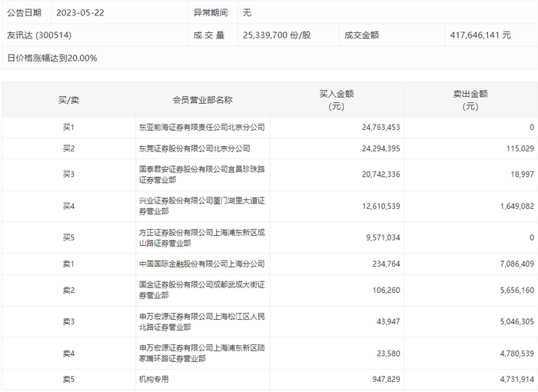The height and width of the screenshot is (392, 538).
Task: Select sell amount 1,649,082
Action: point(517,206)
